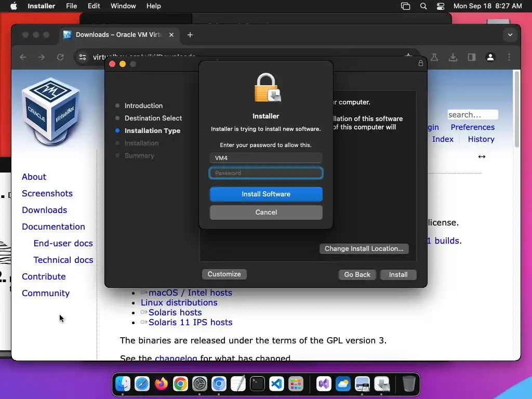Open the Solaris 11 IPS hosts link
This screenshot has height=399, width=532.
(x=190, y=322)
